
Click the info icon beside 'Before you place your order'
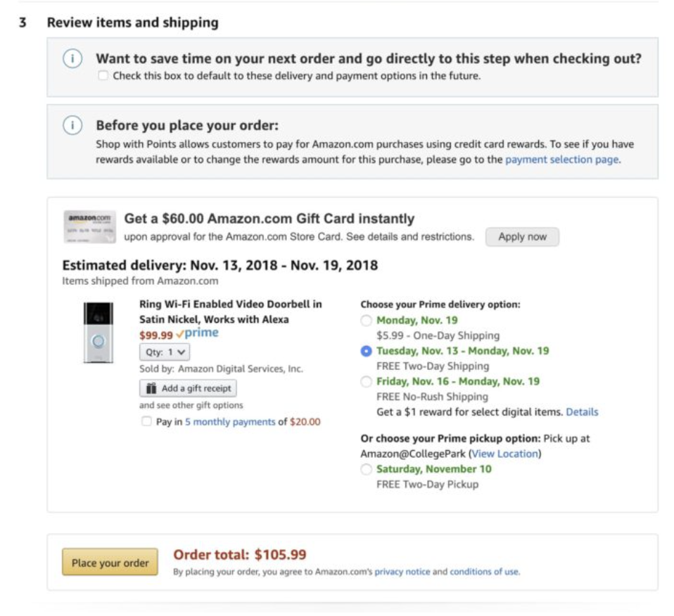click(x=72, y=127)
